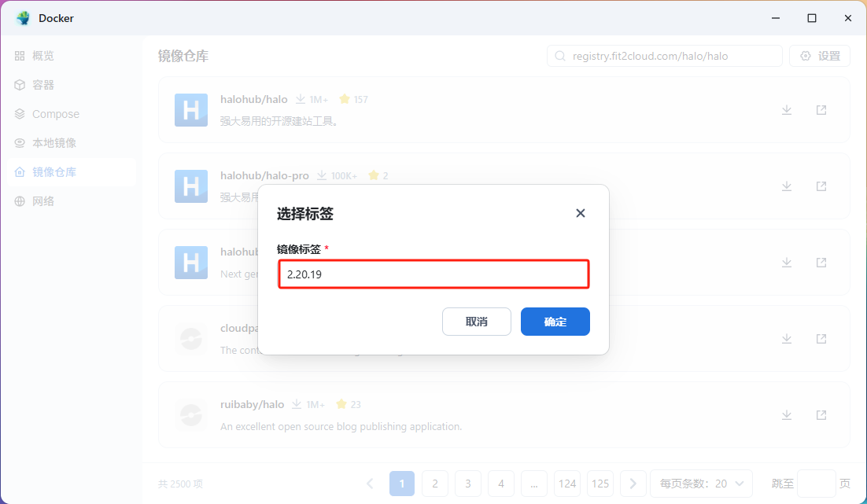Click the 强大易用的开源建站工具 description under halohub/halo
867x504 pixels.
pyautogui.click(x=279, y=121)
